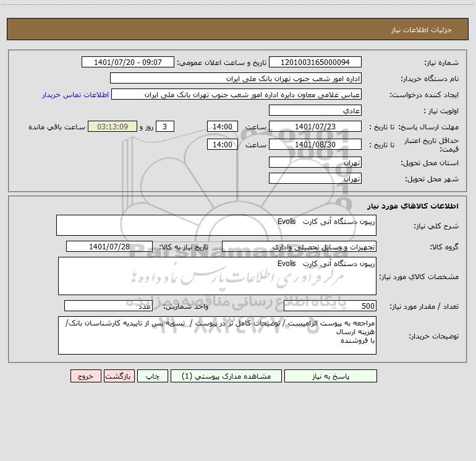Click the خروج exit button
The height and width of the screenshot is (461, 476).
pos(85,376)
